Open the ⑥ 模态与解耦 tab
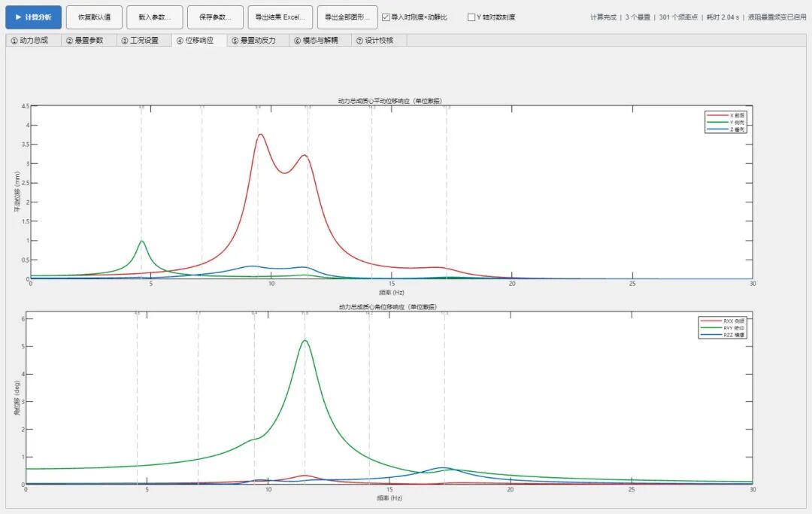The width and height of the screenshot is (812, 514). pyautogui.click(x=320, y=41)
